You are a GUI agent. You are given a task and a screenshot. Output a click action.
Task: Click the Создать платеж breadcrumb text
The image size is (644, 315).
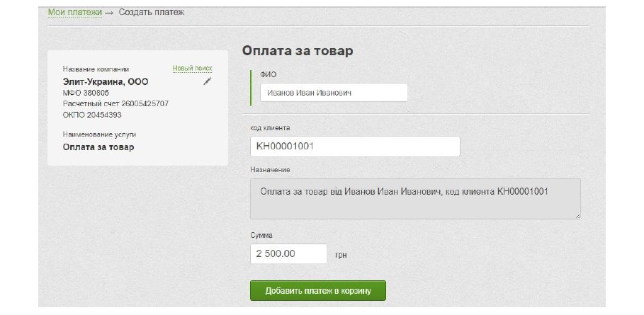[x=152, y=13]
